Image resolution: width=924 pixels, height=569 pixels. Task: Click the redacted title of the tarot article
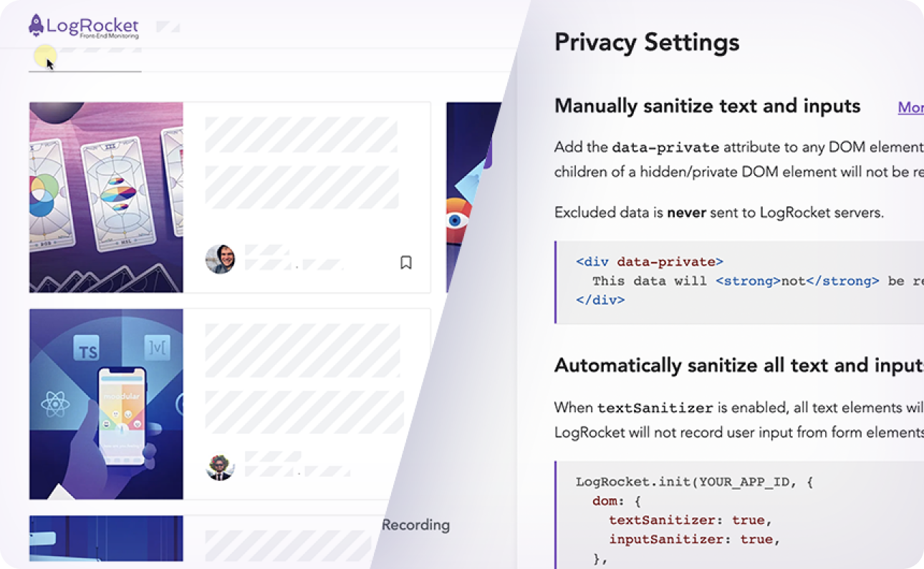[302, 163]
